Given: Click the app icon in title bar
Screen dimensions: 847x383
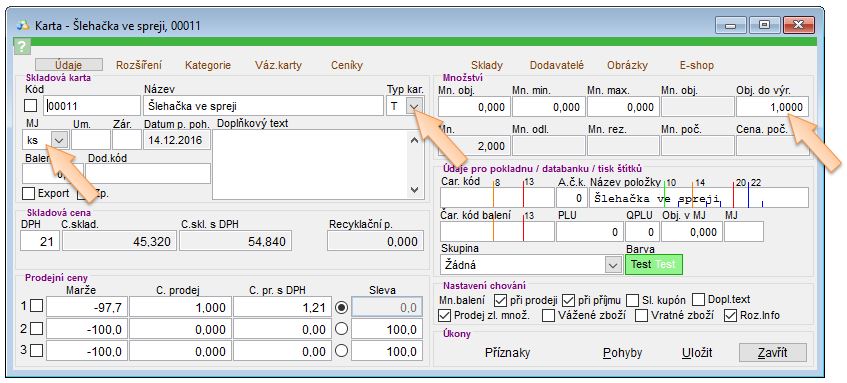Looking at the screenshot, I should point(23,25).
